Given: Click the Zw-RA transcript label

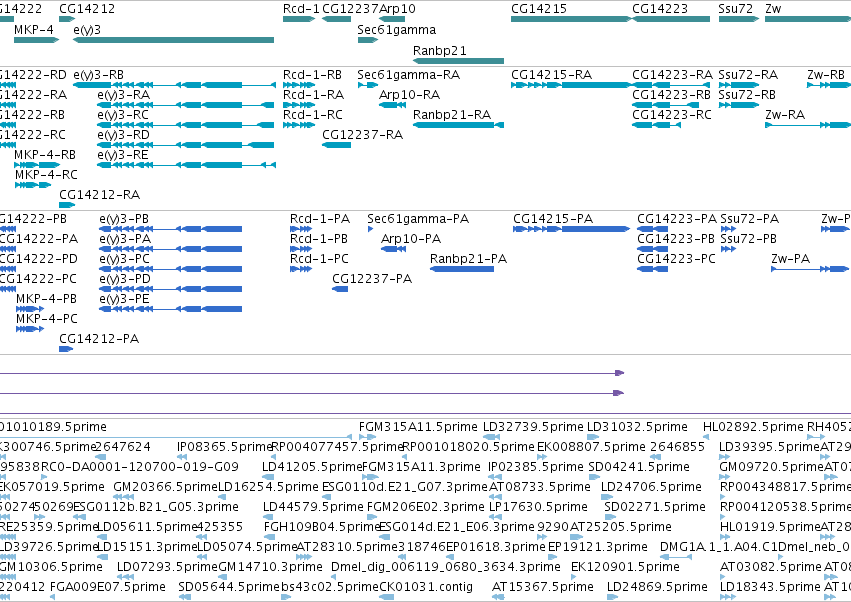Looking at the screenshot, I should 785,115.
